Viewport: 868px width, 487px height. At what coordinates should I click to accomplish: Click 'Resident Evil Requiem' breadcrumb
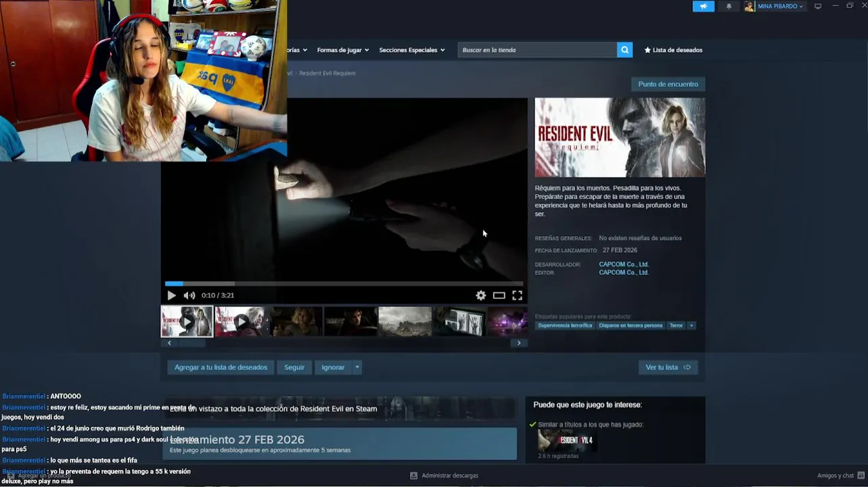[327, 73]
